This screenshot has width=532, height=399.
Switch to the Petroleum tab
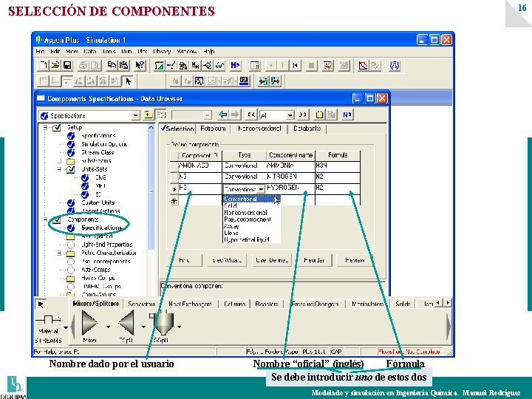coord(213,129)
